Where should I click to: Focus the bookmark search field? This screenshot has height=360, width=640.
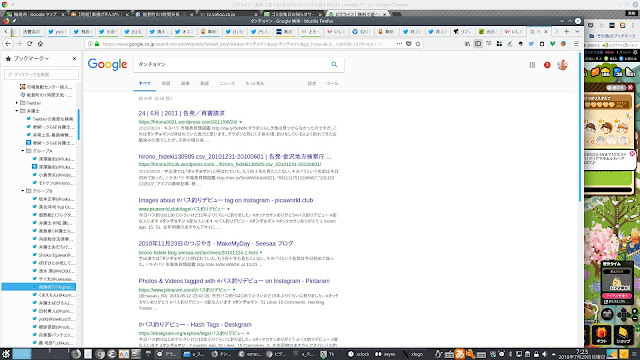click(42, 75)
